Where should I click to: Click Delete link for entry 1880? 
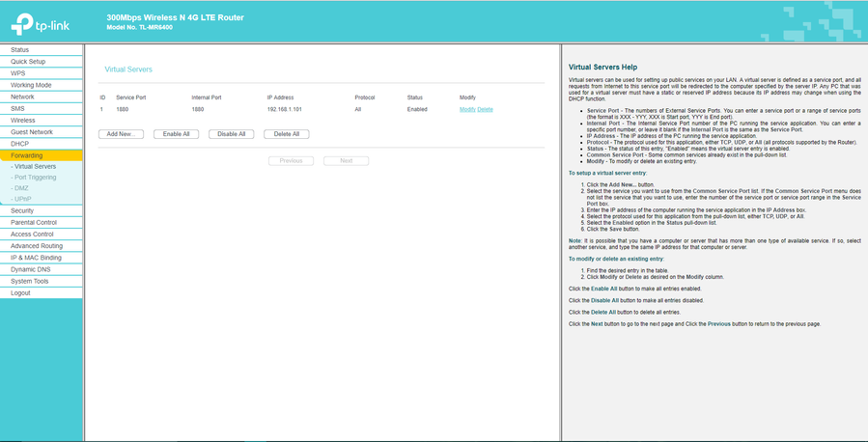[x=485, y=109]
